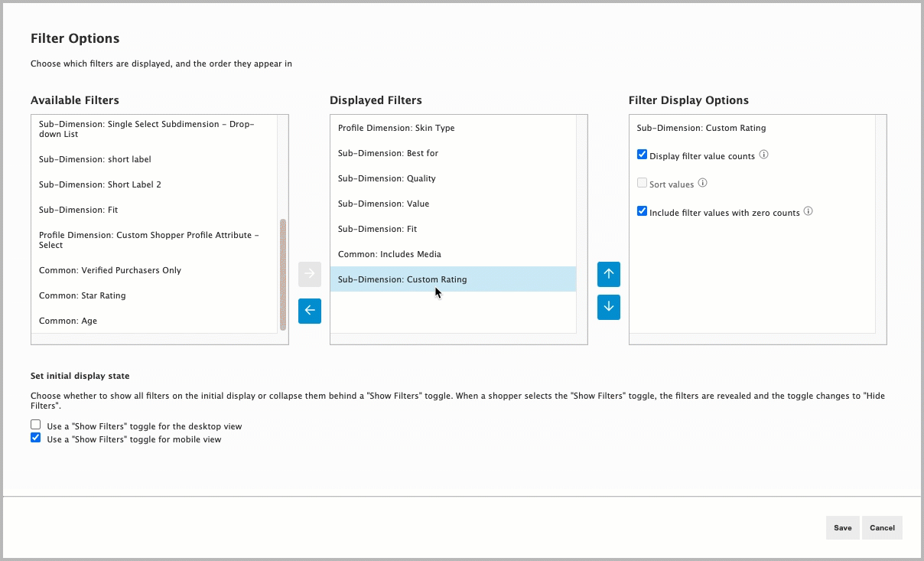924x561 pixels.
Task: Click the Available Filters list scrollbar
Action: coord(283,274)
